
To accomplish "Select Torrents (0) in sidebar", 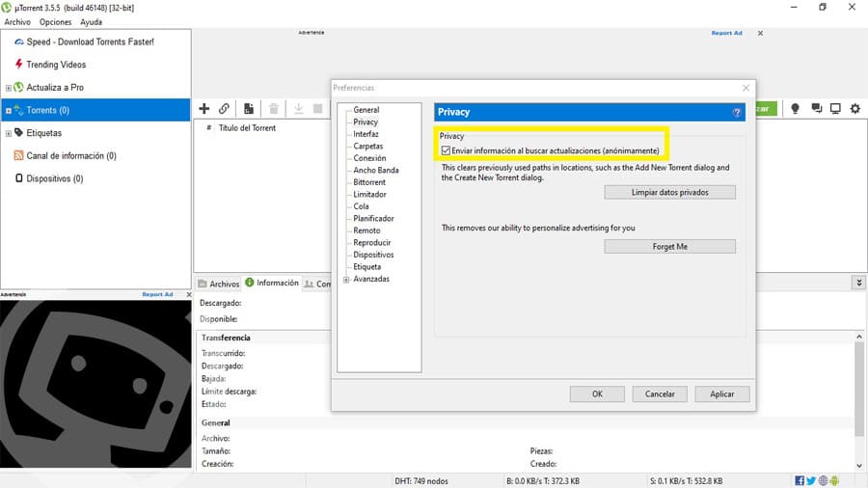I will (x=95, y=110).
